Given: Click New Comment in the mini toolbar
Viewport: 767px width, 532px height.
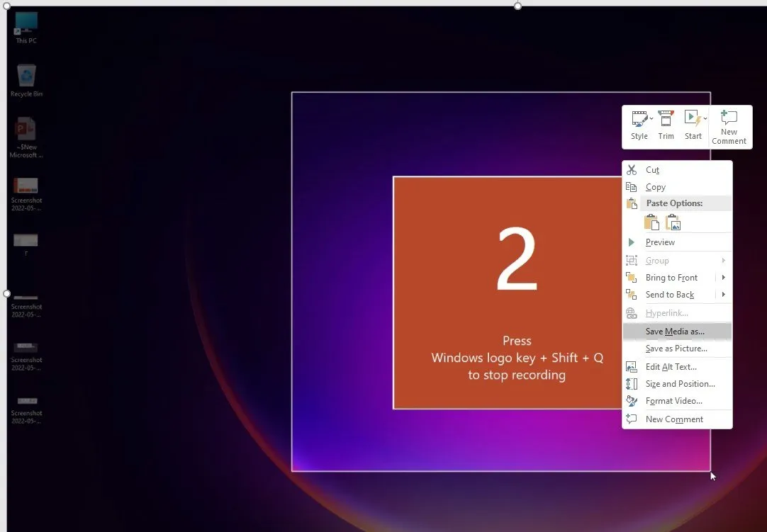Looking at the screenshot, I should (729, 127).
